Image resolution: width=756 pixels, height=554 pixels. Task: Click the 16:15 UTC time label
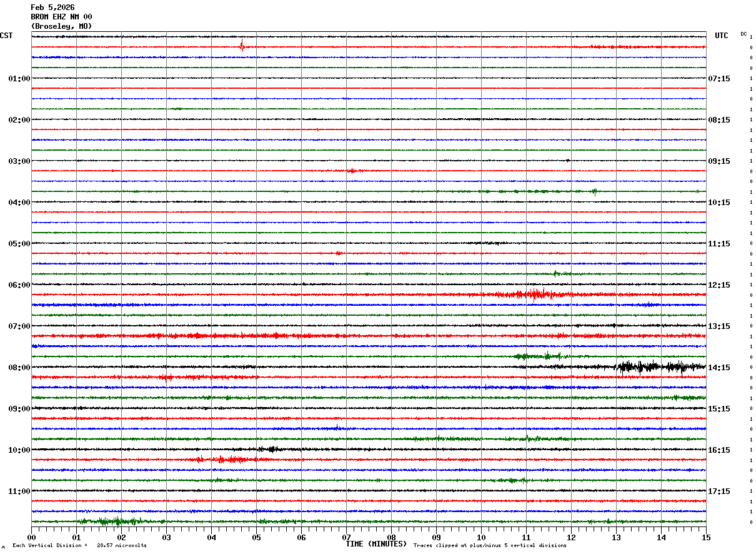(x=719, y=450)
